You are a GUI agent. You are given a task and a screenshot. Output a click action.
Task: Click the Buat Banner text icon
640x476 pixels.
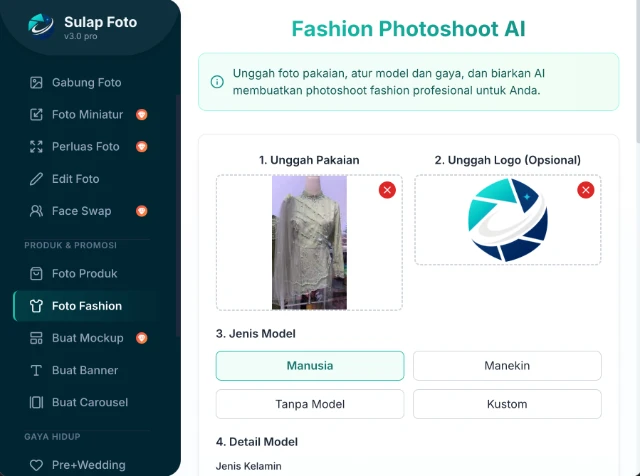37,370
